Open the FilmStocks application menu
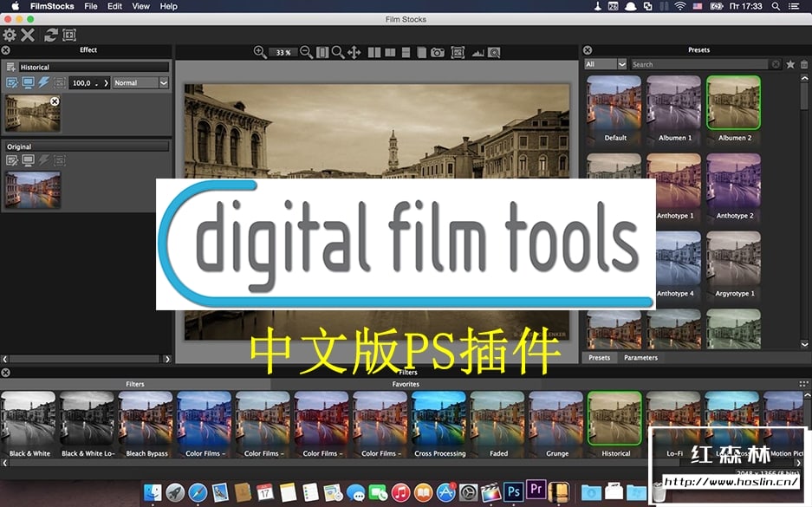Viewport: 812px width, 507px height. click(x=52, y=6)
